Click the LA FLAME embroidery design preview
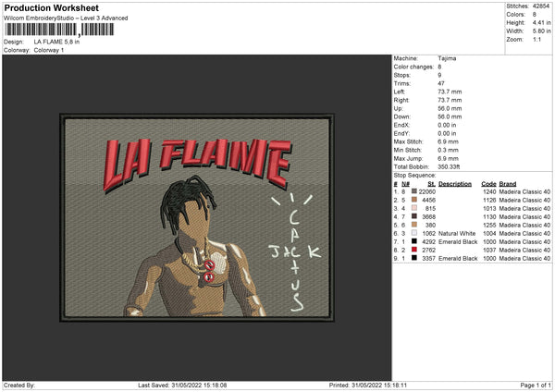This screenshot has height=392, width=555. (x=197, y=217)
